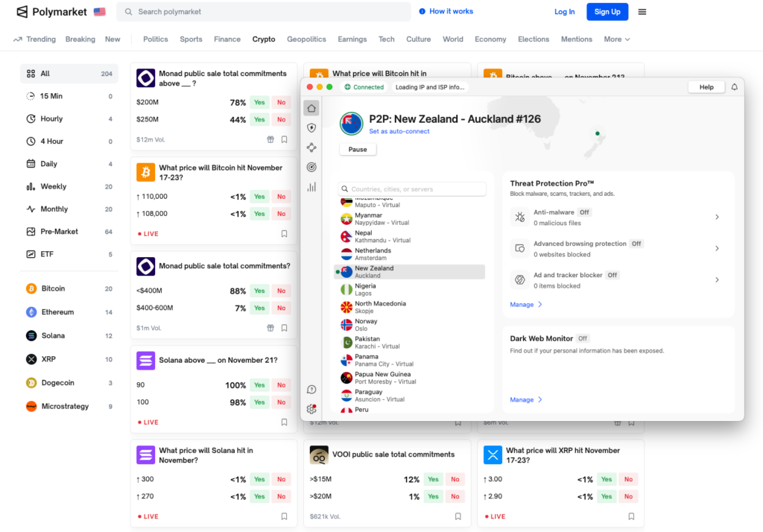763x532 pixels.
Task: Bookmark the Solana above November 21 market
Action: (x=284, y=422)
